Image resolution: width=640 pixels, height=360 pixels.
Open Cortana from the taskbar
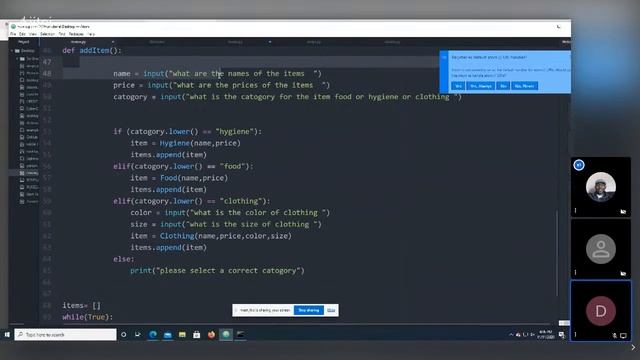coord(123,335)
